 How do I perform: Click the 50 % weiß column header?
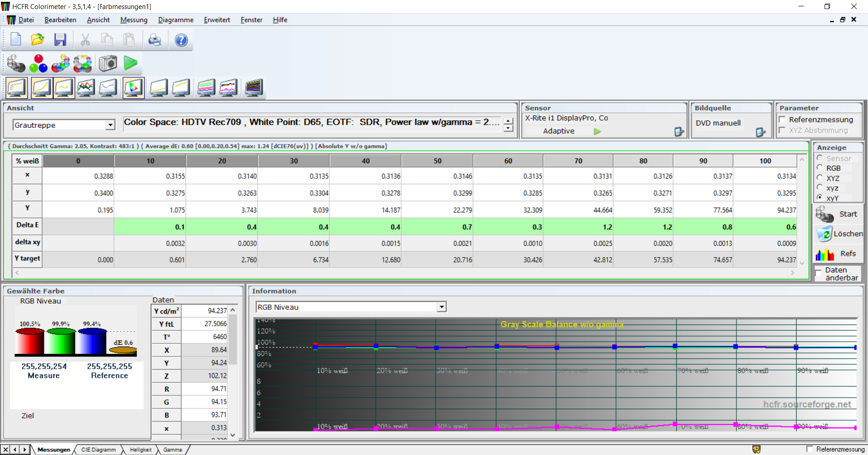[437, 161]
